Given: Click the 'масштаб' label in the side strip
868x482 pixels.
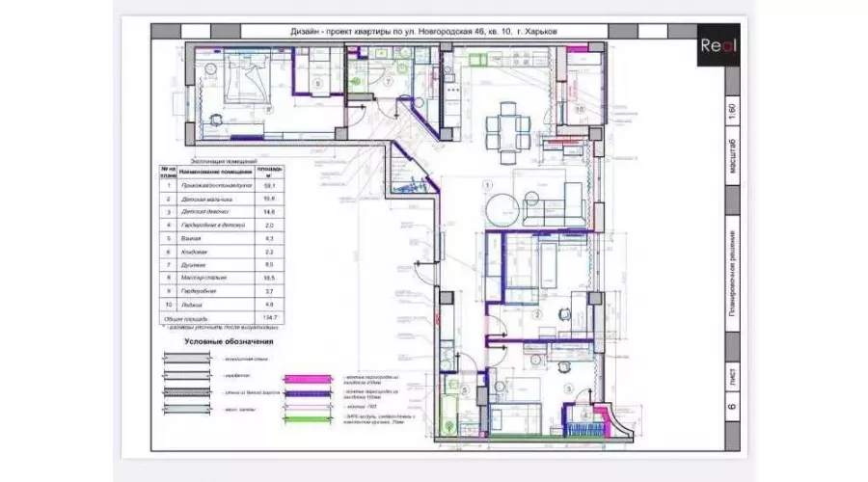Looking at the screenshot, I should pyautogui.click(x=732, y=156).
